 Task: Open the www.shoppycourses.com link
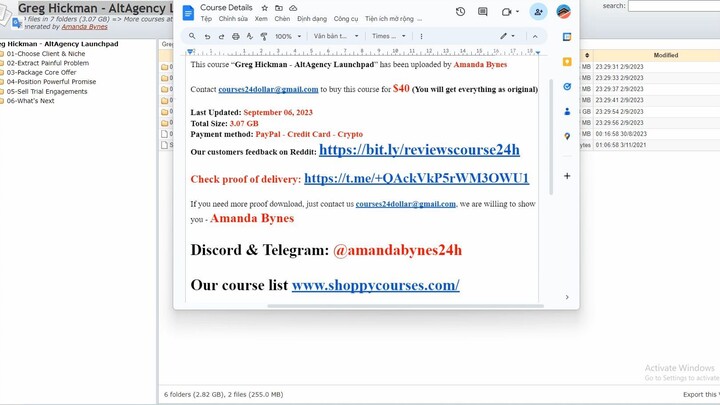pyautogui.click(x=375, y=285)
